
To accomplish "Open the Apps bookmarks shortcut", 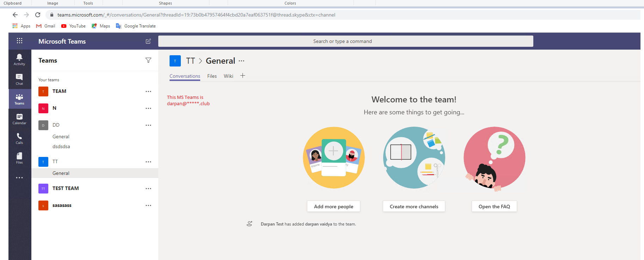I will [x=21, y=26].
